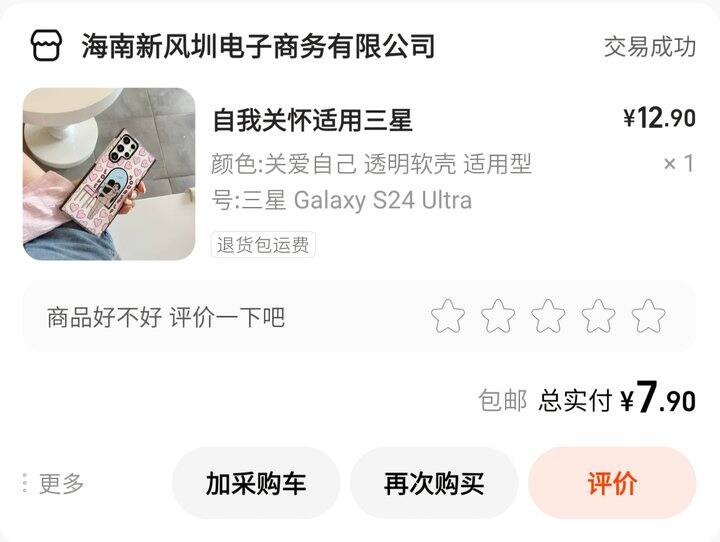Add item via 加采购车 button
Screen dimensions: 720x542
tap(256, 483)
